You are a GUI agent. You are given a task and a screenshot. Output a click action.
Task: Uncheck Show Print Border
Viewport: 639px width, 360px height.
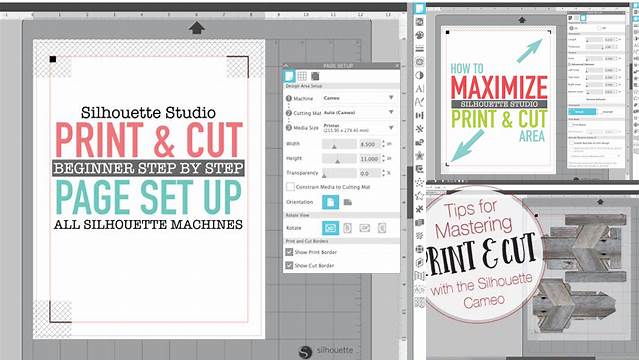(289, 252)
